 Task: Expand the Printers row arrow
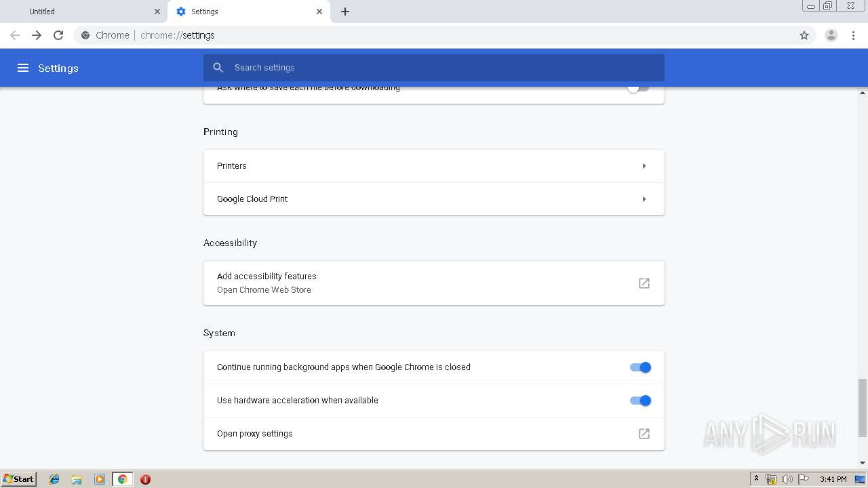click(644, 166)
